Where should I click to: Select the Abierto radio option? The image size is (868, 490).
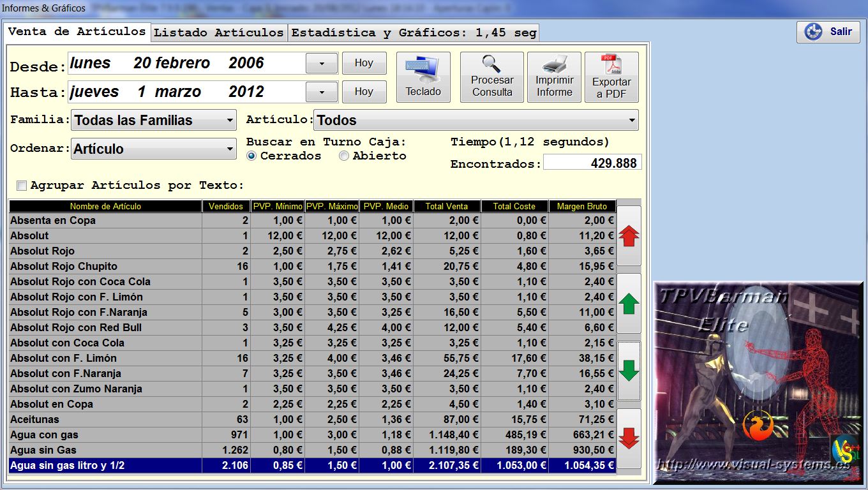pos(344,156)
